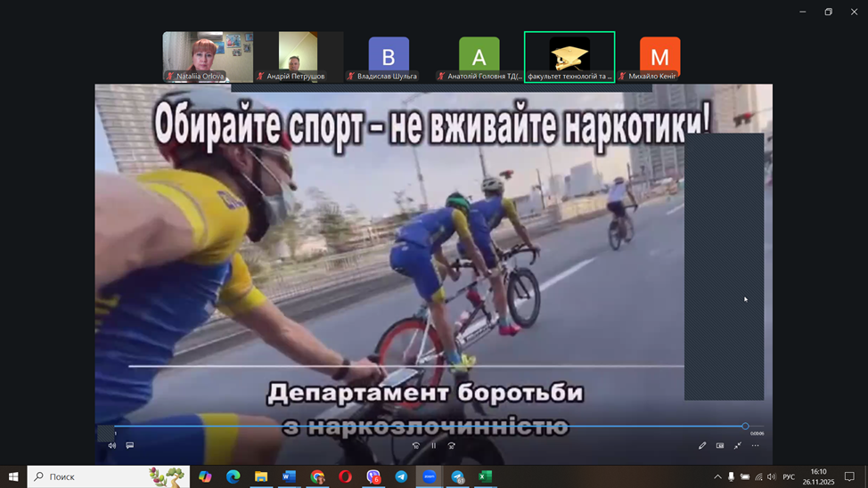The width and height of the screenshot is (868, 488).
Task: Select Андрій Петрушов participant video tile
Action: point(298,57)
